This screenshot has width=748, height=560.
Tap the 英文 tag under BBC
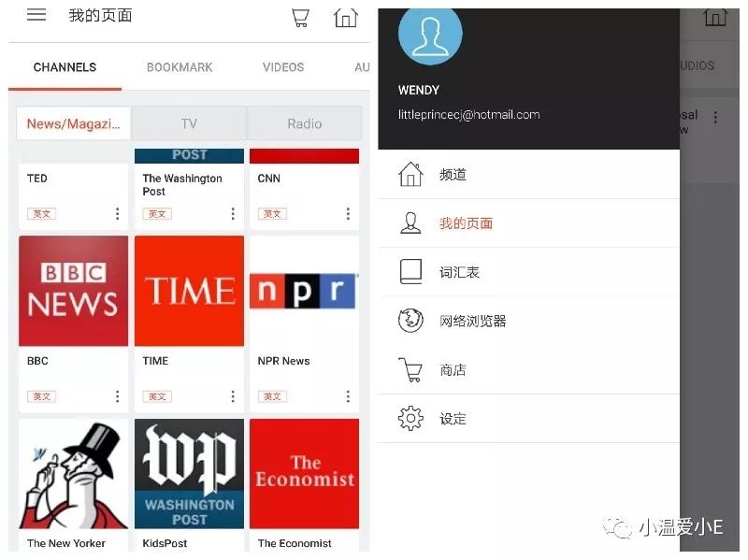tap(41, 396)
